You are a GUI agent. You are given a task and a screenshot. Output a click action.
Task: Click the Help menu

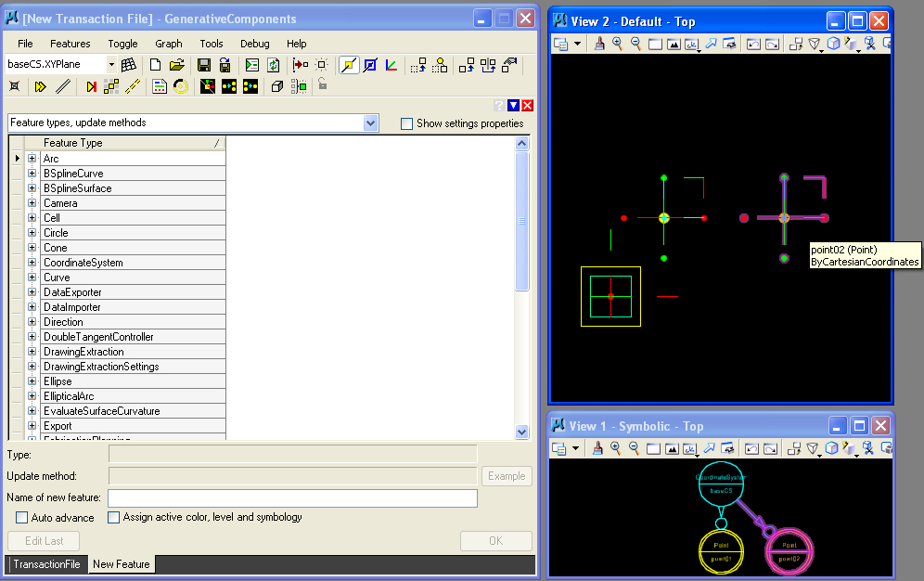tap(297, 44)
